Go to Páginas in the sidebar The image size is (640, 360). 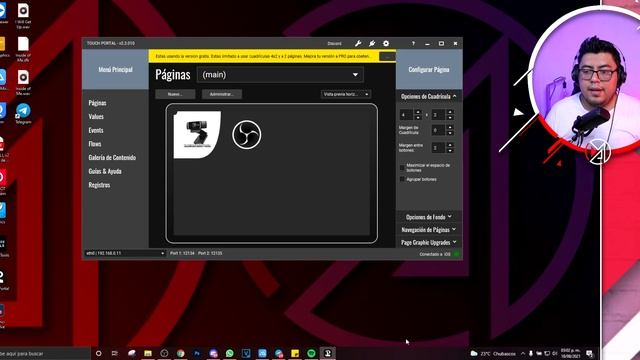coord(98,103)
